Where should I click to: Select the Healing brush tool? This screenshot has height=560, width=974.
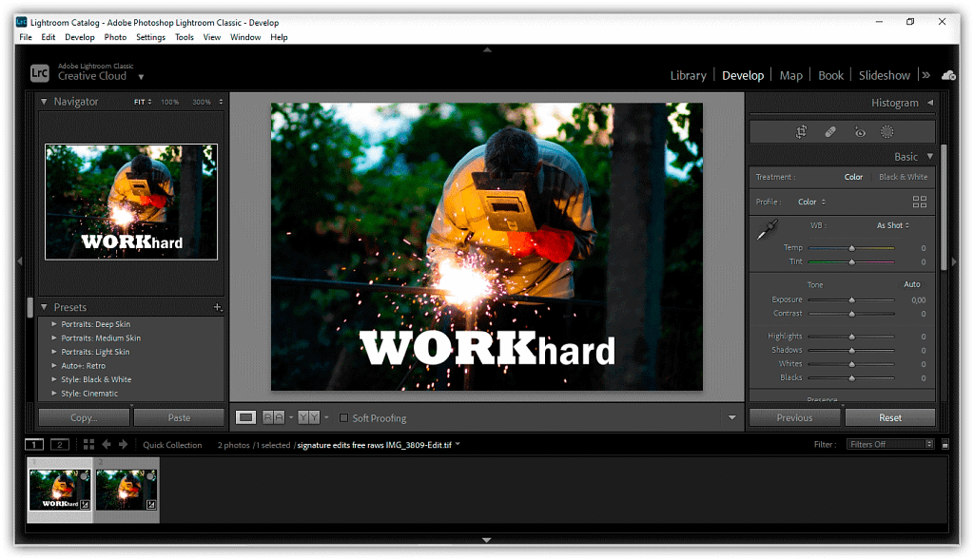pyautogui.click(x=829, y=131)
